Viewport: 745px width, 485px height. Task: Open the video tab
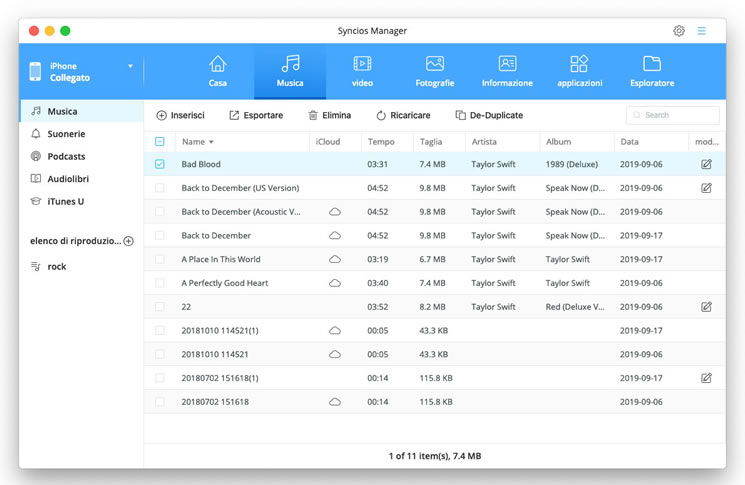click(362, 72)
